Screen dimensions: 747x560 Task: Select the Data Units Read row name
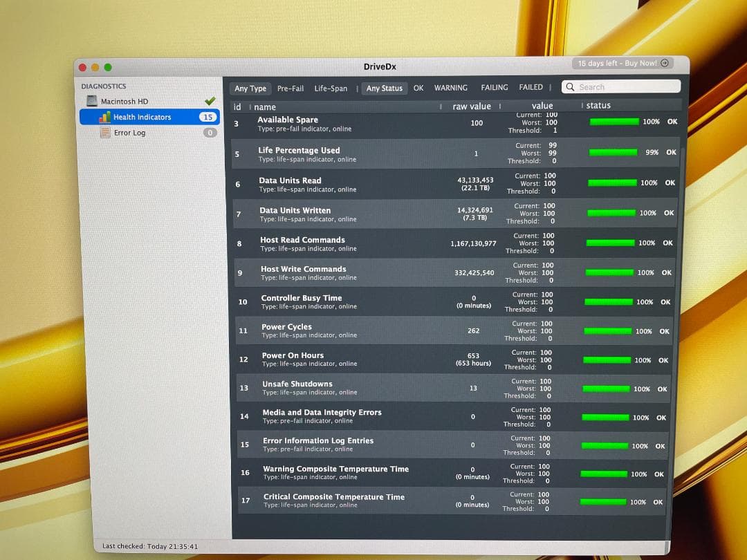pos(290,180)
